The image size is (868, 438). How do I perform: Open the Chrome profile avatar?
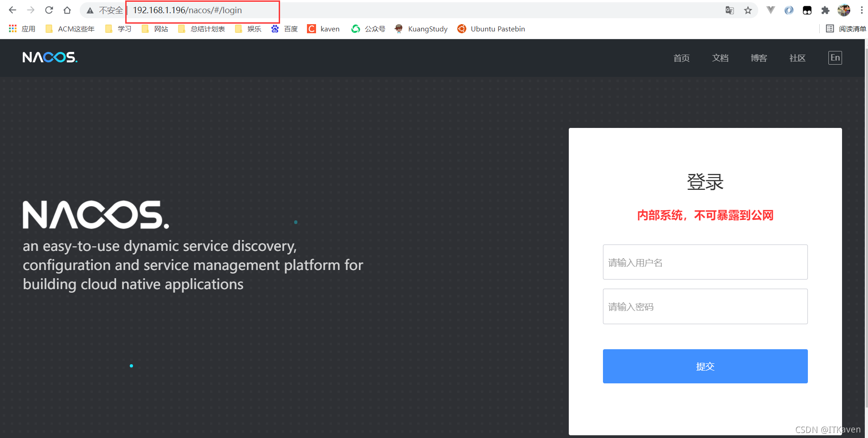[844, 10]
